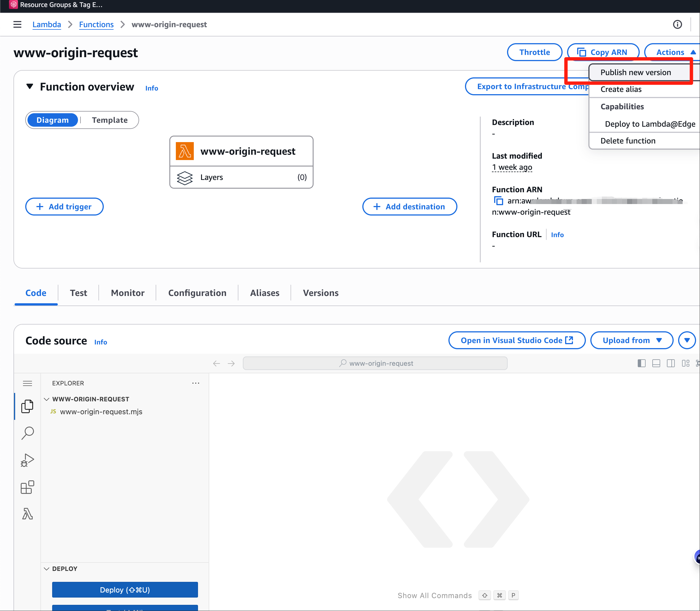Collapse the DEPLOY section
The height and width of the screenshot is (611, 700).
coord(47,569)
